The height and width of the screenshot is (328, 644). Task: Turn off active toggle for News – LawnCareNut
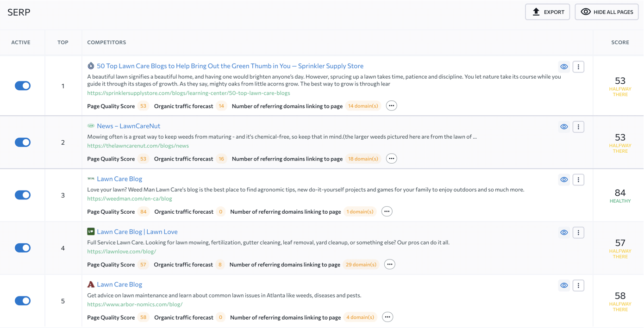point(23,142)
